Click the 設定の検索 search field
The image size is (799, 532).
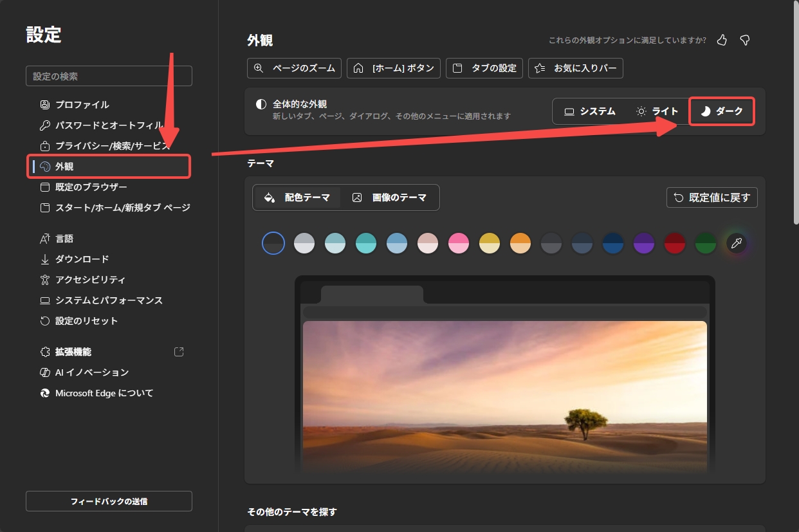(x=109, y=76)
